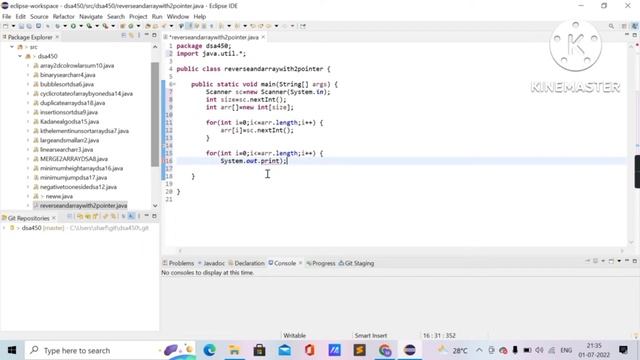Open the Source menu

[x=39, y=17]
